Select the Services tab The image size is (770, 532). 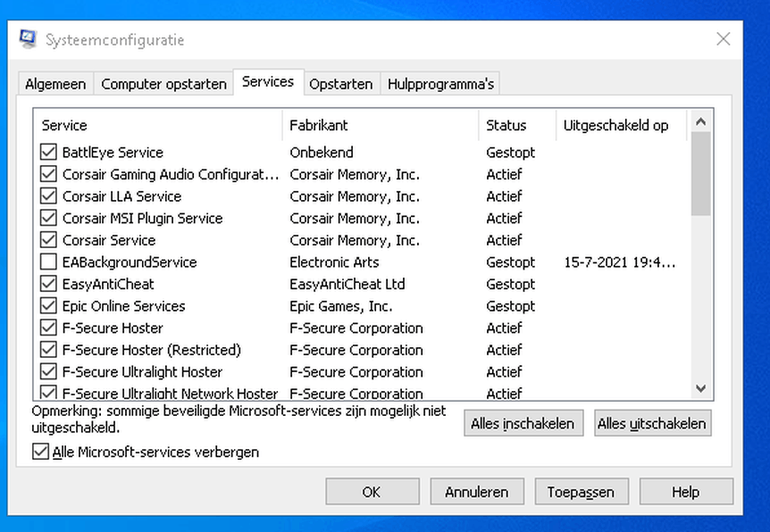268,81
